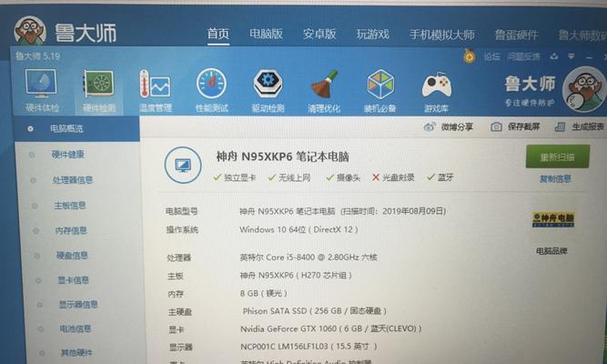Open the 论坛 forum link

pos(491,57)
